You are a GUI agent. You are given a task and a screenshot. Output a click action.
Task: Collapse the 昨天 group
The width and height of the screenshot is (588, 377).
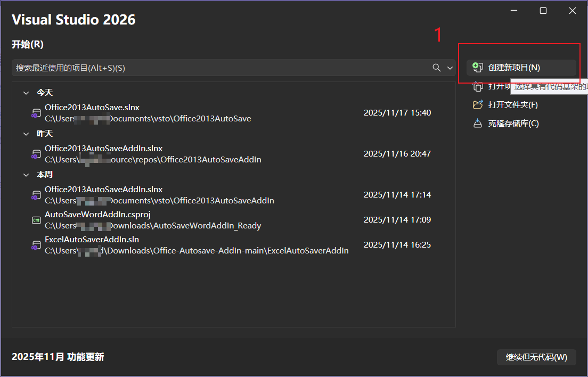tap(26, 134)
